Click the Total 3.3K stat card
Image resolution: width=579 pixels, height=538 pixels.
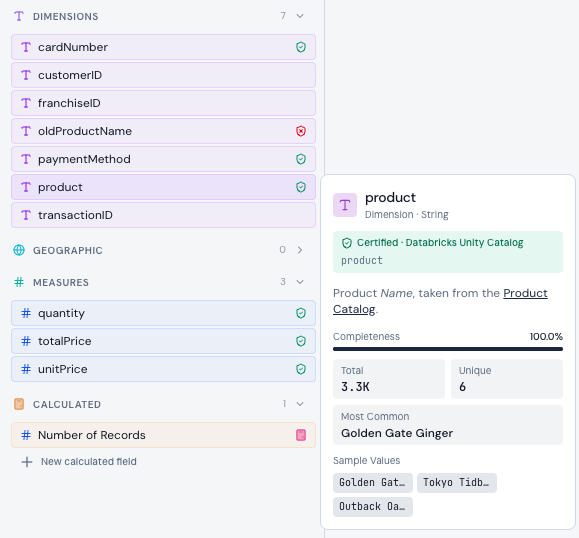tap(389, 379)
